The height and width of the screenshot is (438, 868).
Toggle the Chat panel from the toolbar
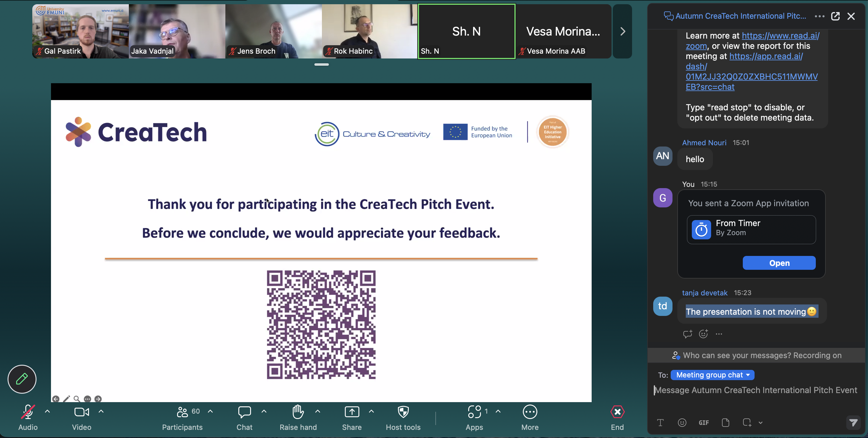pyautogui.click(x=244, y=418)
